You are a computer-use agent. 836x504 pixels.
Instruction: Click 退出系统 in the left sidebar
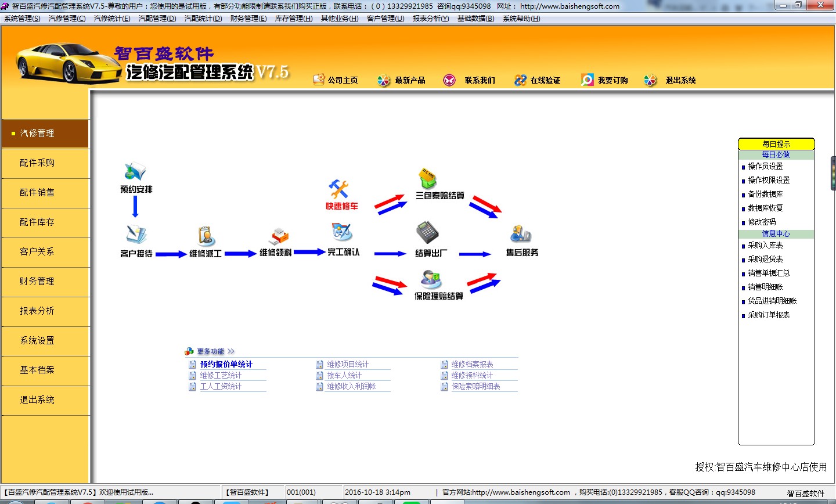tap(45, 400)
